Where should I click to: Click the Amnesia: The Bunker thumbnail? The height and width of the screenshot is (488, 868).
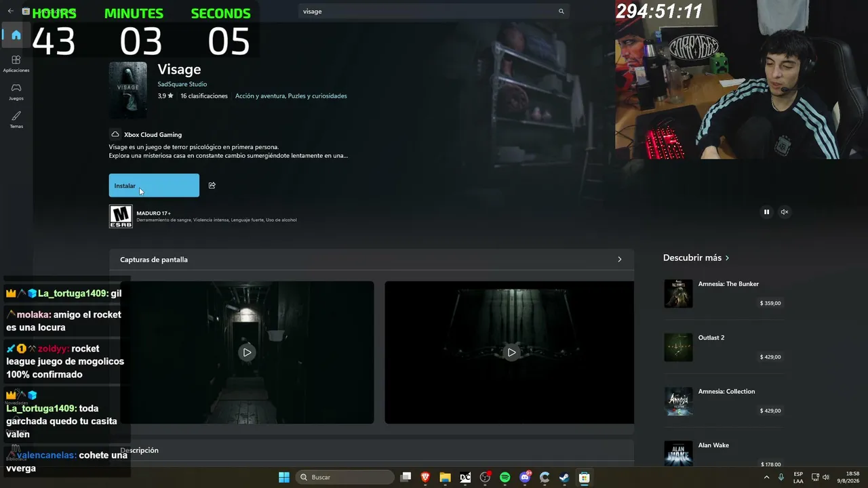[x=678, y=293]
